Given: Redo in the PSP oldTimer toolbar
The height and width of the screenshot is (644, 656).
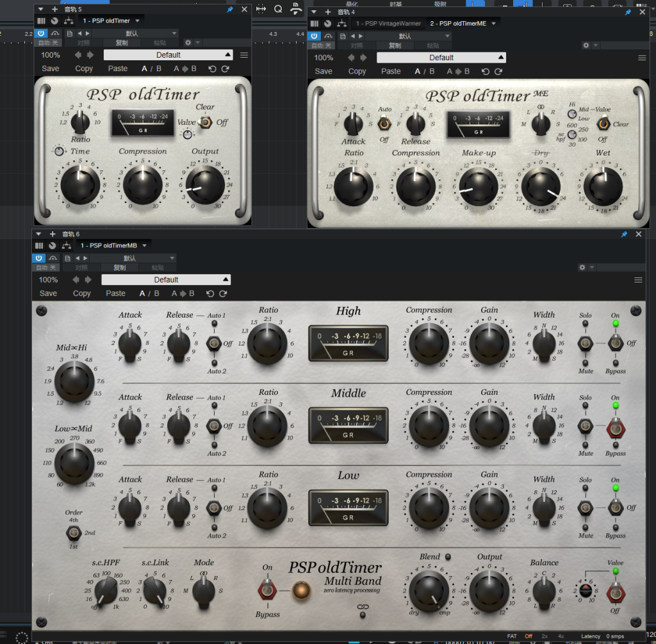Looking at the screenshot, I should pos(225,69).
